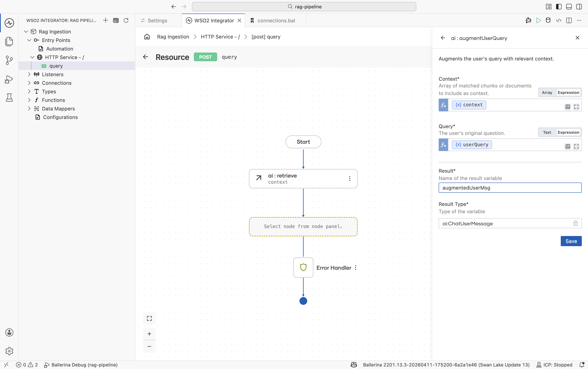Open the Testing flask view

point(9,98)
